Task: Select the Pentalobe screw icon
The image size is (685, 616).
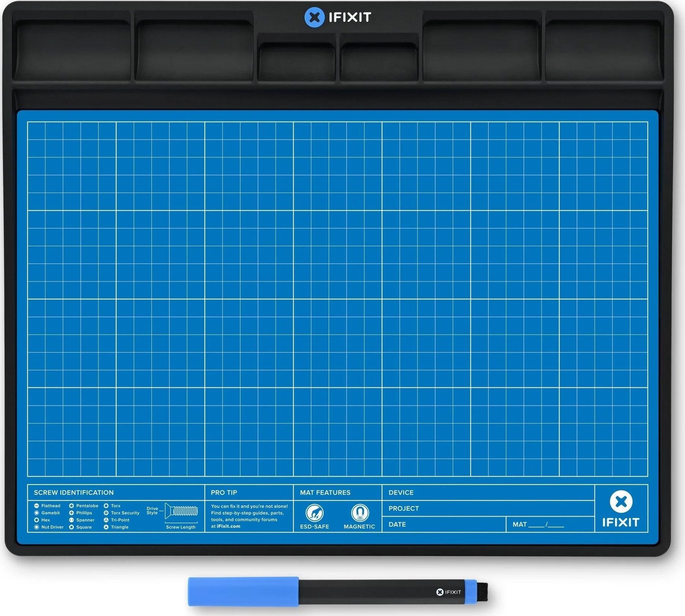Action: pos(72,506)
